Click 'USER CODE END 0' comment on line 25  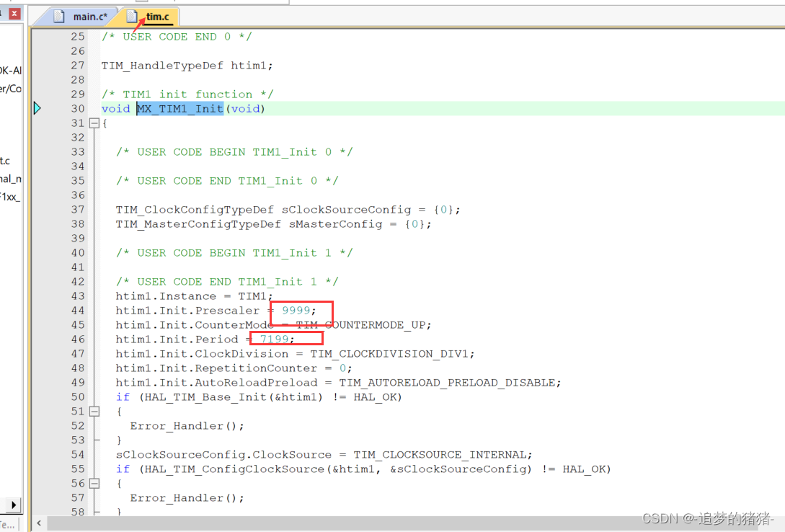[x=177, y=37]
